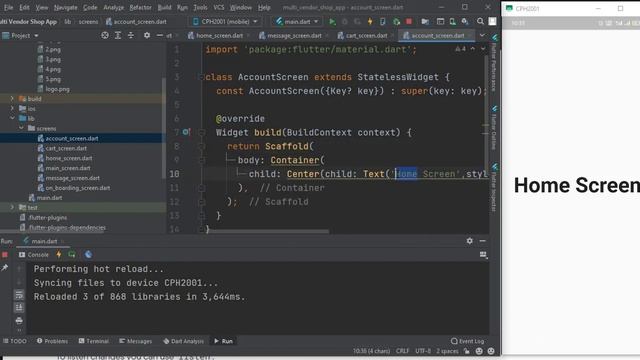
Task: Expand all nodes in Project panel
Action: (118, 36)
